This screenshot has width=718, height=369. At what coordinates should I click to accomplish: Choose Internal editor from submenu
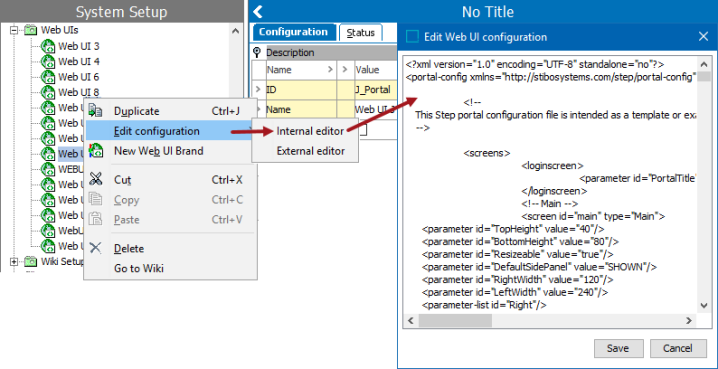pos(310,131)
